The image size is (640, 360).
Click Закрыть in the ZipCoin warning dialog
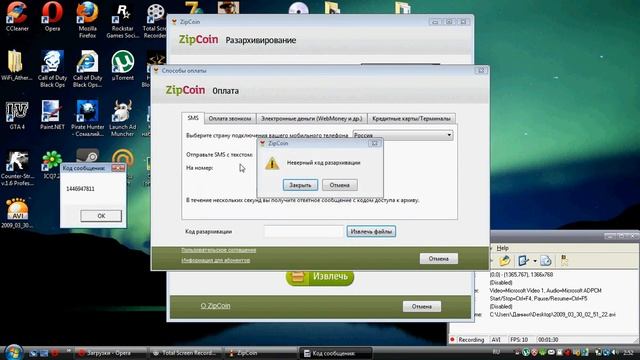pos(300,185)
